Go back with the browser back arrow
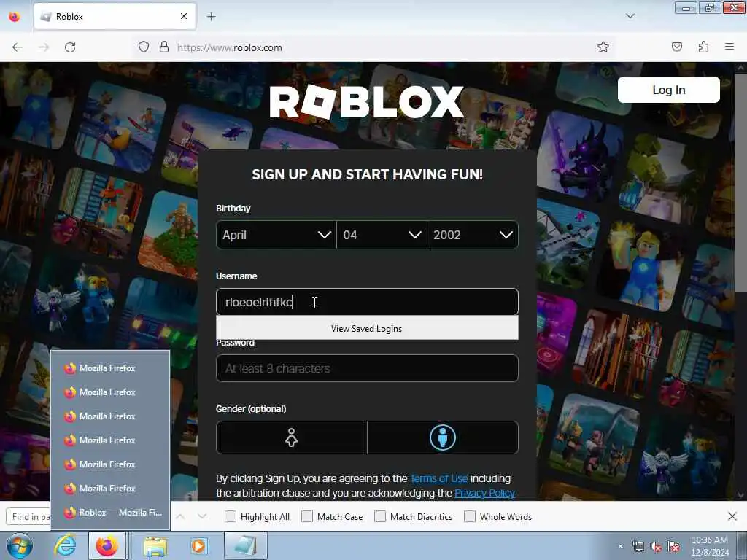The height and width of the screenshot is (560, 747). (18, 47)
